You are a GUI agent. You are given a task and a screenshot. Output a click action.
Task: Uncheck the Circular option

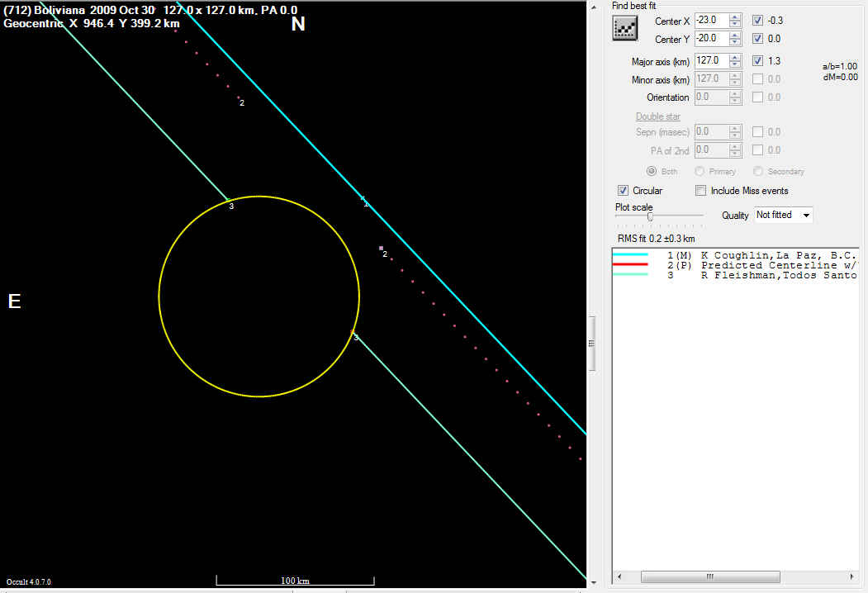click(624, 191)
